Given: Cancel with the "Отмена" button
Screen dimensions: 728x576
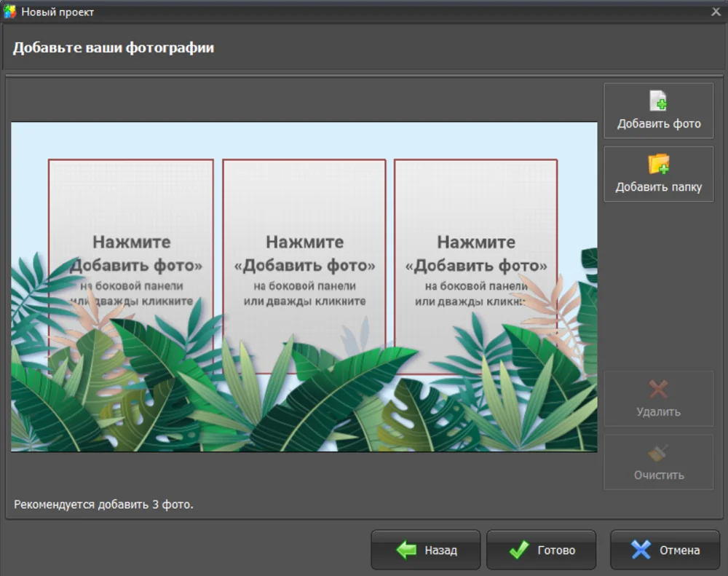Looking at the screenshot, I should tap(665, 550).
